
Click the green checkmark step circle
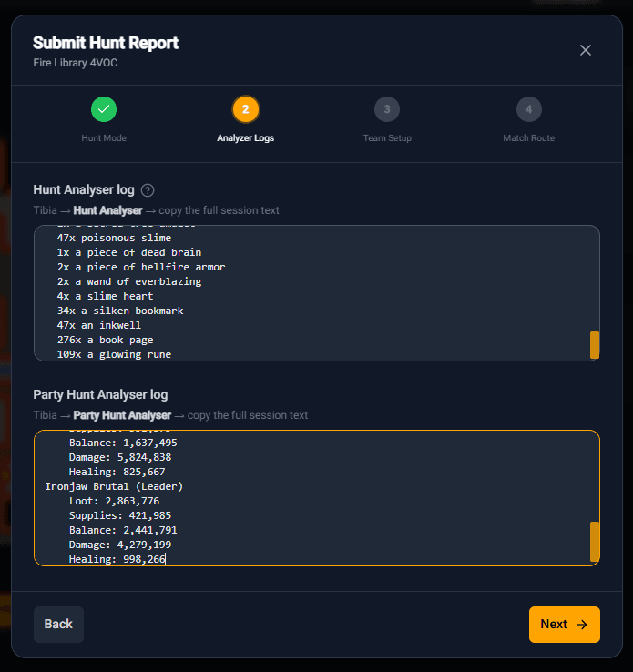pyautogui.click(x=104, y=109)
